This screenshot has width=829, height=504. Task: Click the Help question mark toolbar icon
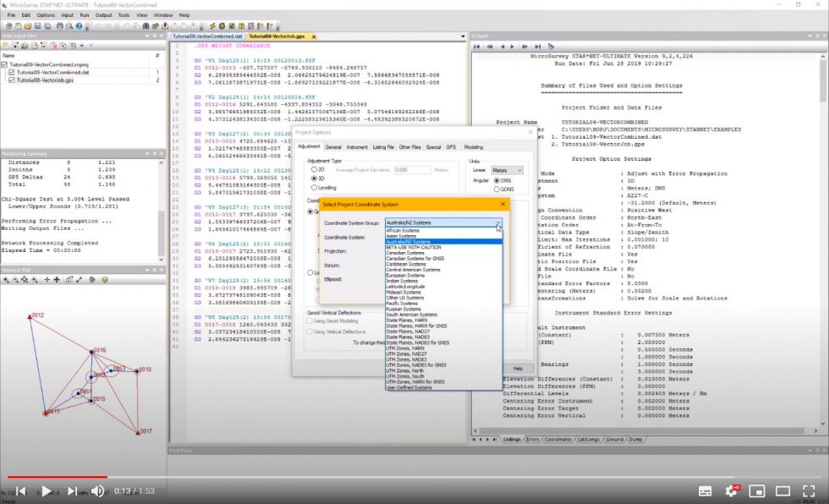(80, 25)
